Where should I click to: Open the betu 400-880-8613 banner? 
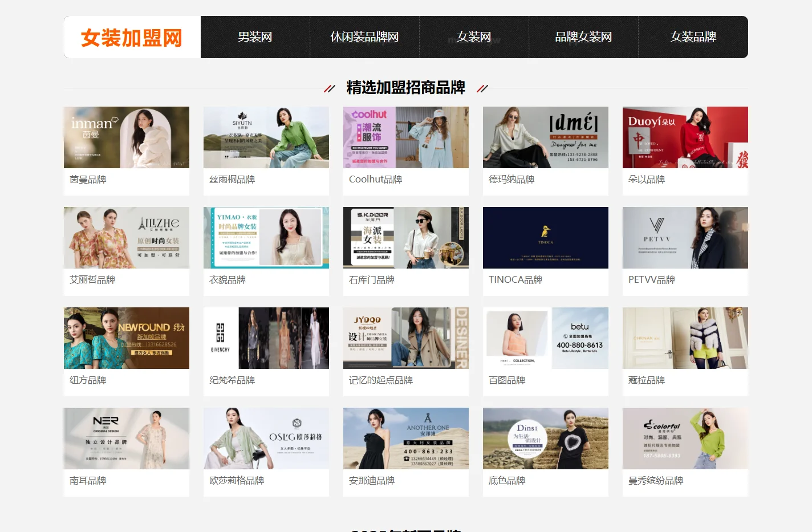point(546,338)
